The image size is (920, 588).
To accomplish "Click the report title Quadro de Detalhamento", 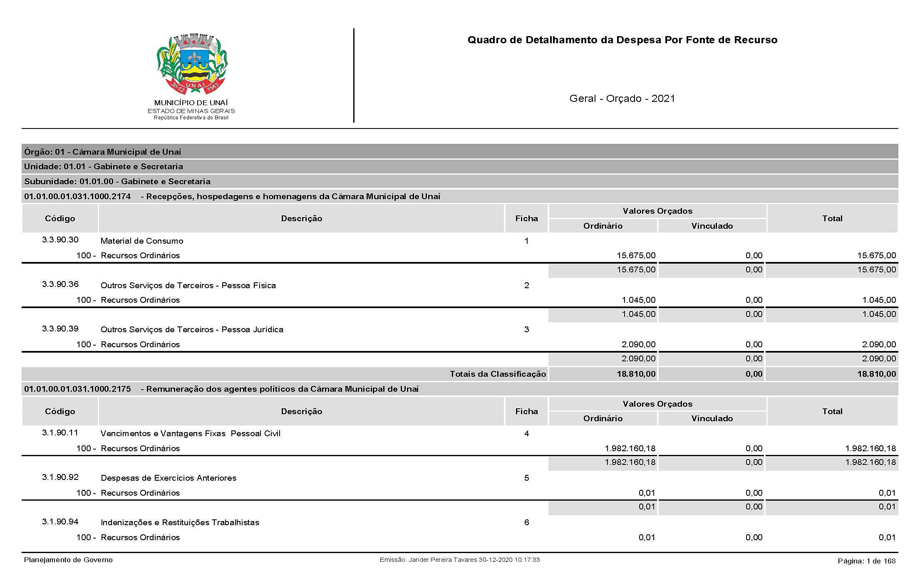I will 622,40.
